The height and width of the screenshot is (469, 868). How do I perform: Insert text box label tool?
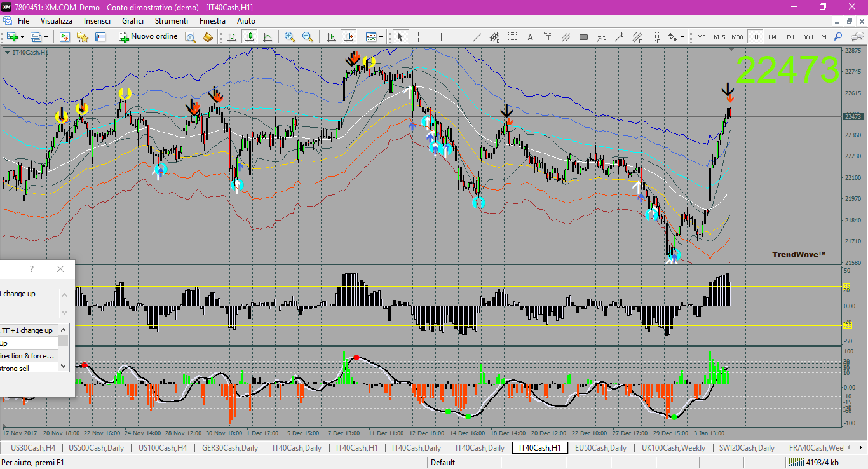(548, 37)
